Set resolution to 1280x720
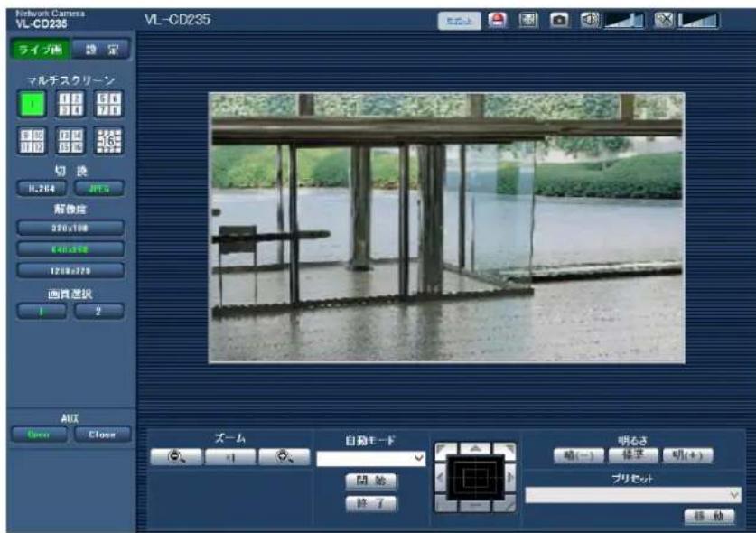Screen dimensions: 756x533 coord(70,270)
